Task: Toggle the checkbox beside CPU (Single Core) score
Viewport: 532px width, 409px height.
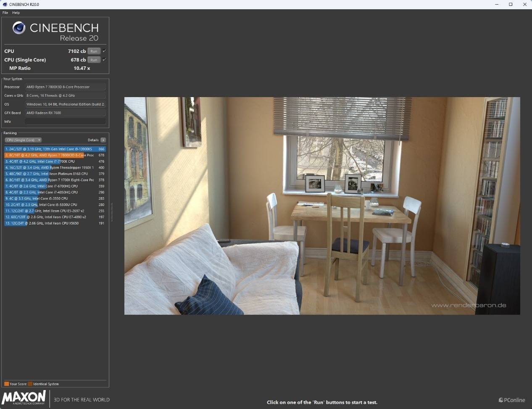Action: (104, 59)
